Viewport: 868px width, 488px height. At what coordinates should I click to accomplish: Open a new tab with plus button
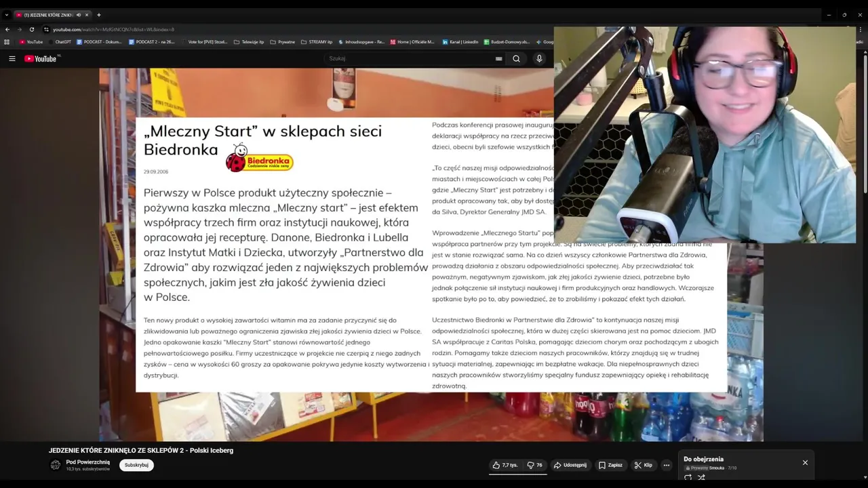[98, 15]
